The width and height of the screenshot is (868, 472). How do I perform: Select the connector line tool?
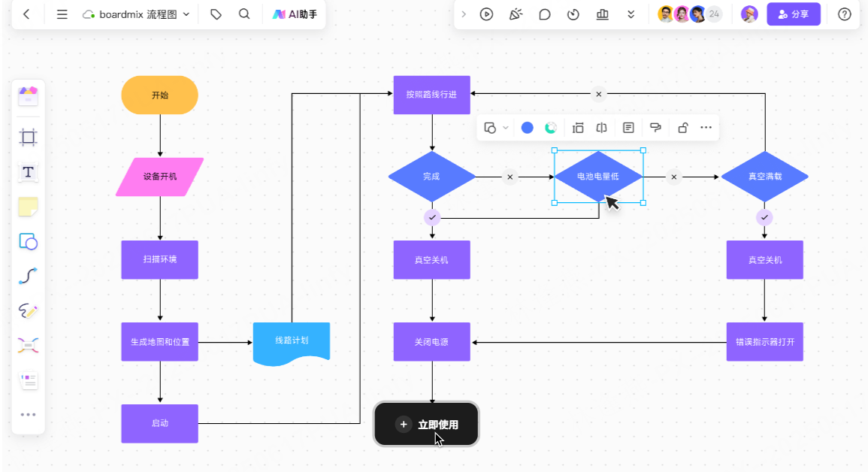tap(29, 276)
